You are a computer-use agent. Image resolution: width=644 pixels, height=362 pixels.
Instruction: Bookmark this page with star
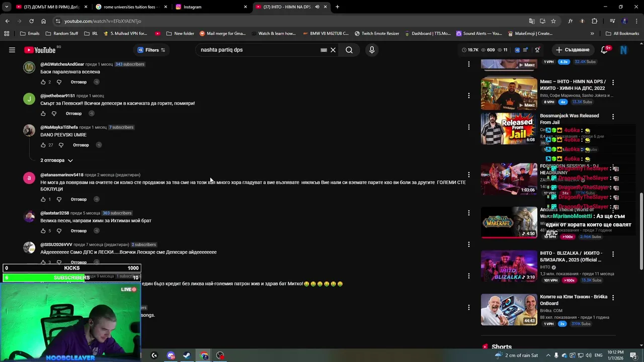pos(553,21)
